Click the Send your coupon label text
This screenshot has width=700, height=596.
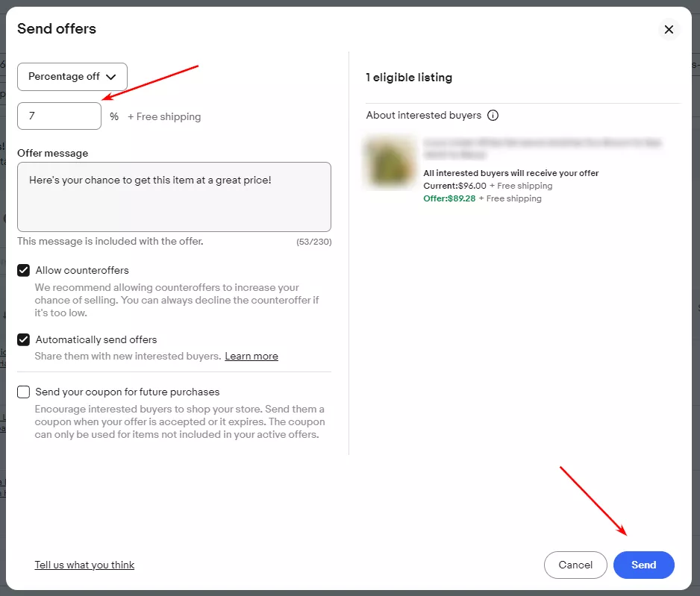[x=128, y=392]
